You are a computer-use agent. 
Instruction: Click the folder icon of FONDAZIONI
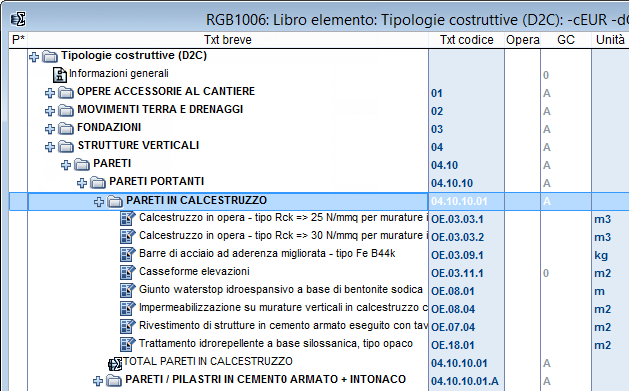(66, 128)
